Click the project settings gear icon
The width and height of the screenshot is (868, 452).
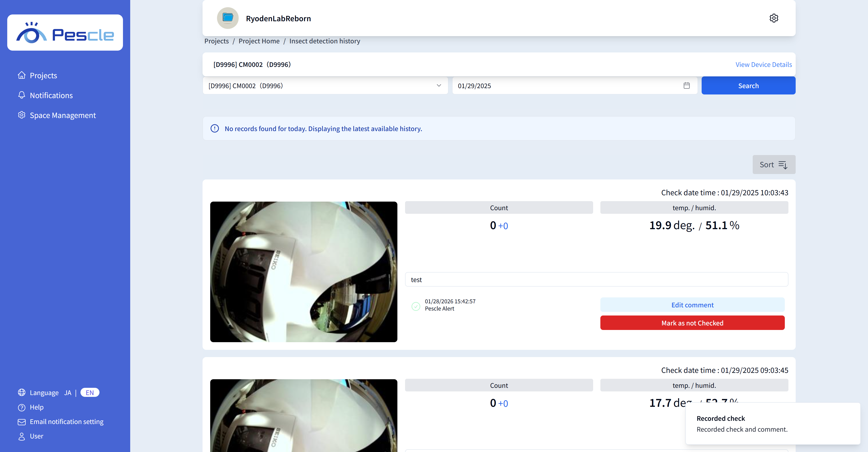tap(774, 18)
